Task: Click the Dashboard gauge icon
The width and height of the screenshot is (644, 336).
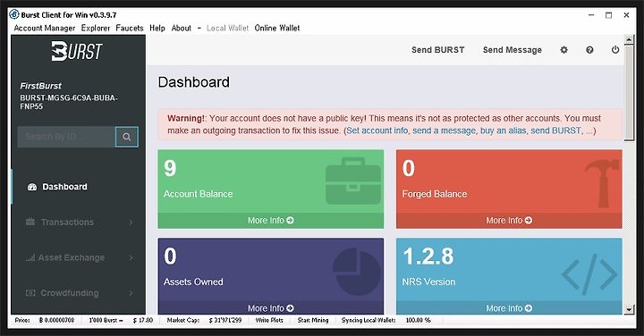Action: click(32, 187)
